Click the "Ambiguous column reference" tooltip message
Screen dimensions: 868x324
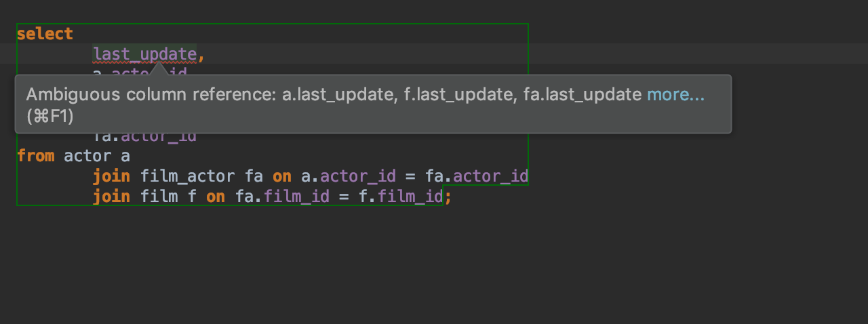[332, 95]
